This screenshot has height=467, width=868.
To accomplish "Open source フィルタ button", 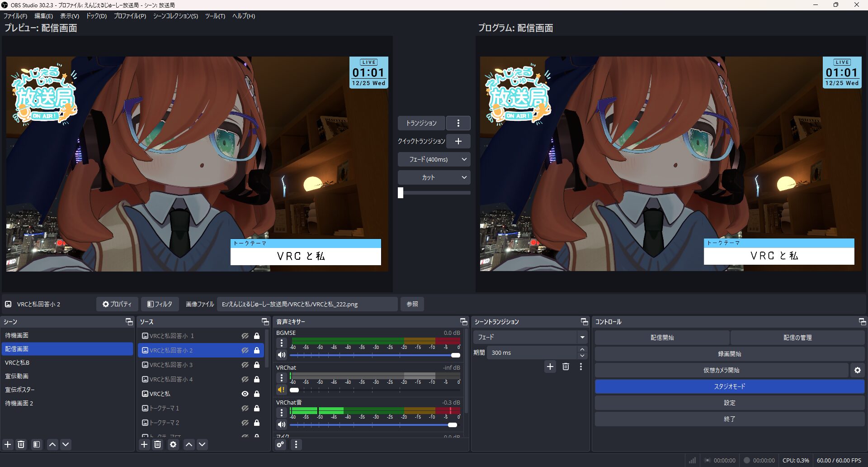I will 160,304.
